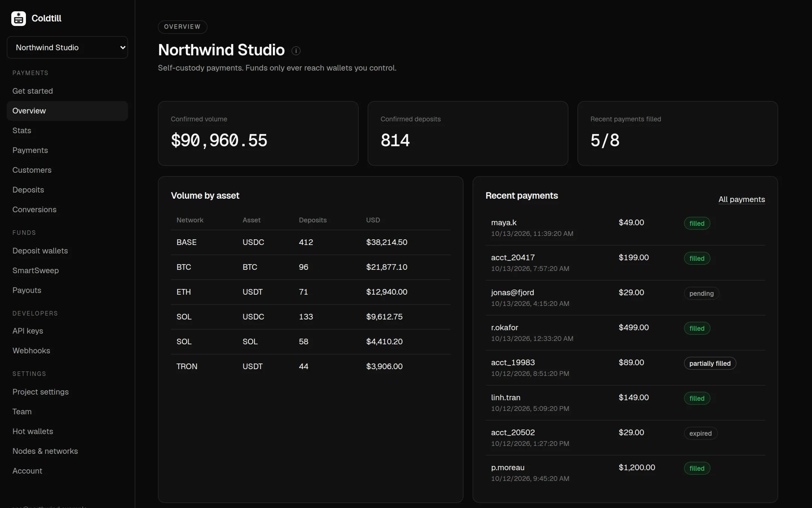Click the Asset column header

(251, 220)
